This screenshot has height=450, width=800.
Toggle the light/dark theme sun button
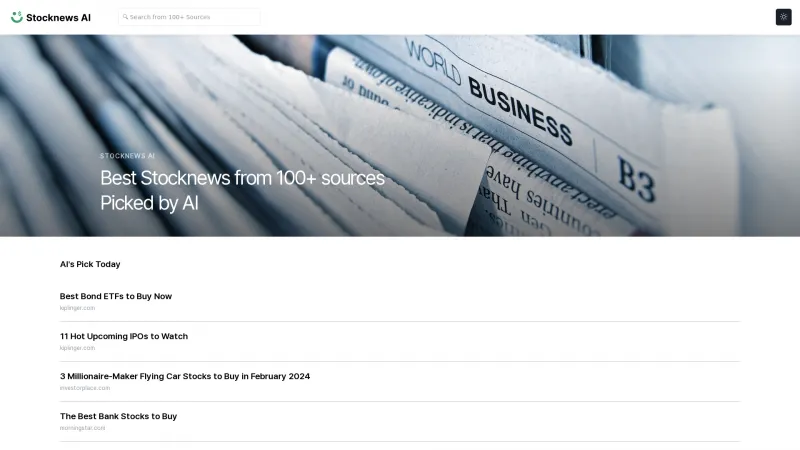(783, 17)
